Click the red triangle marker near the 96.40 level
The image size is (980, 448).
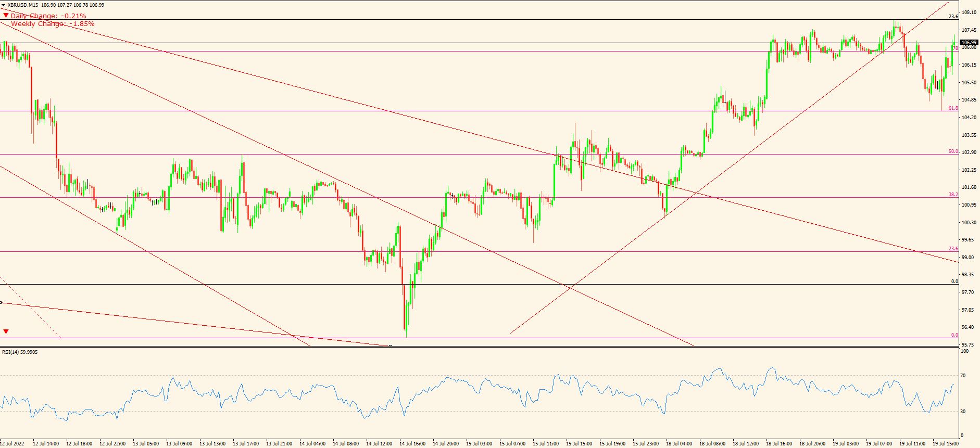click(x=6, y=331)
